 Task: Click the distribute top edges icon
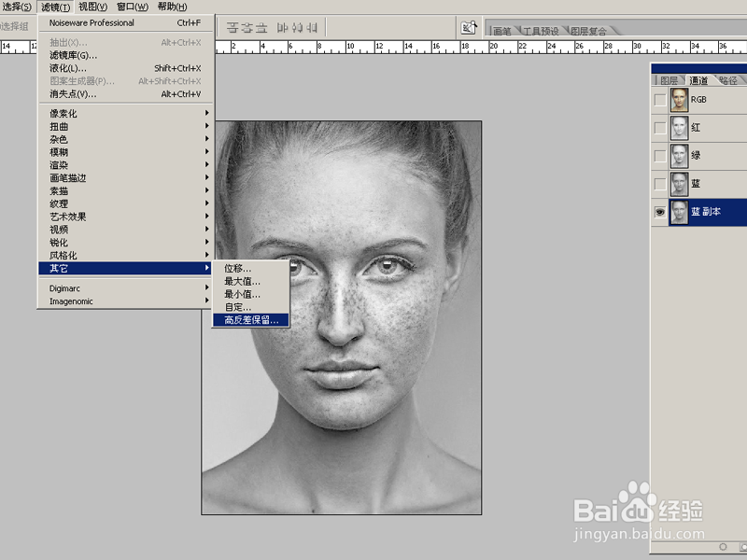pos(232,28)
